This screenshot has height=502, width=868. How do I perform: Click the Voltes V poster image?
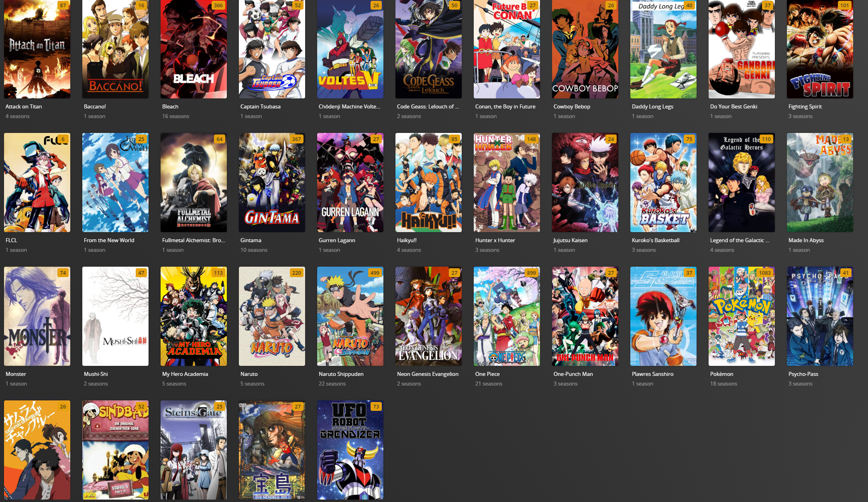click(x=350, y=49)
